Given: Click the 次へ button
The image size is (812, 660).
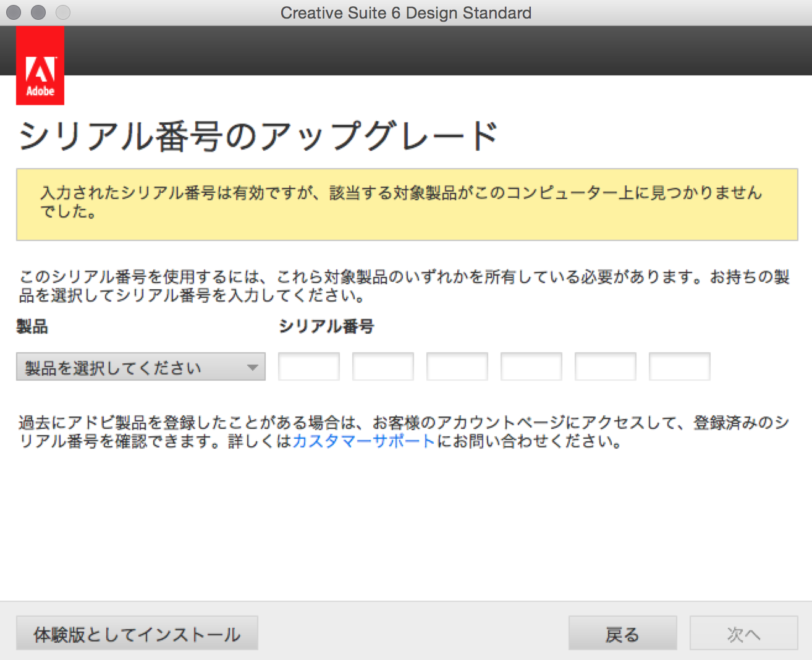Looking at the screenshot, I should [744, 633].
